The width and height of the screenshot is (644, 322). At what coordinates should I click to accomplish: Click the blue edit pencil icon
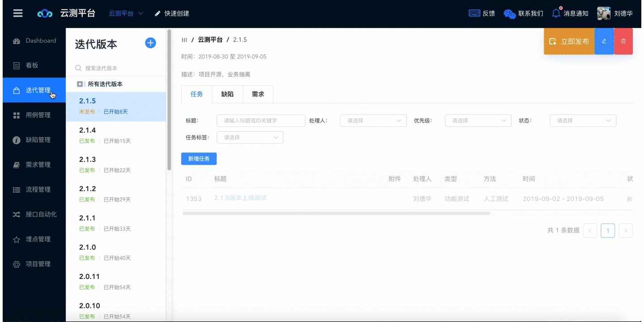pyautogui.click(x=604, y=41)
